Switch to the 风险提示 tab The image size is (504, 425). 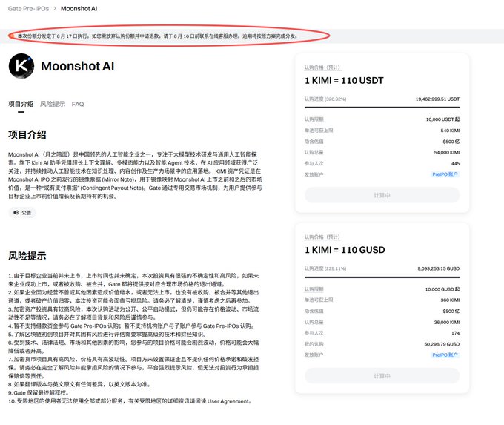pyautogui.click(x=53, y=104)
